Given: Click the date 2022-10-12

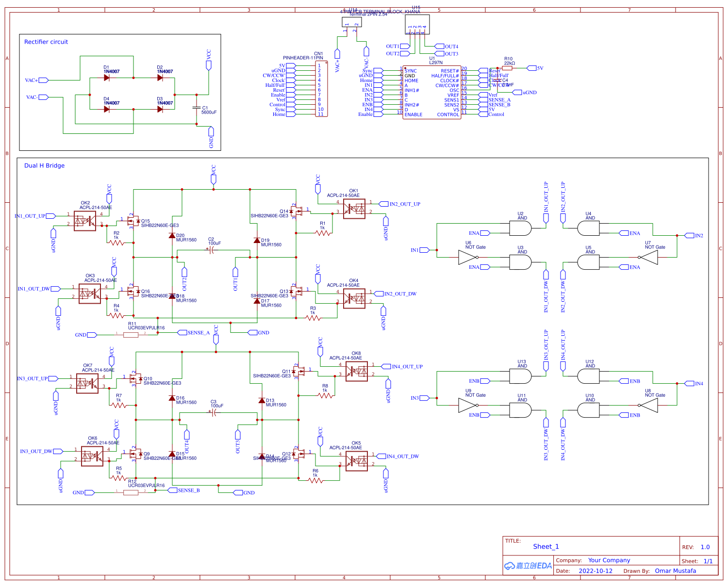Looking at the screenshot, I should tap(595, 571).
